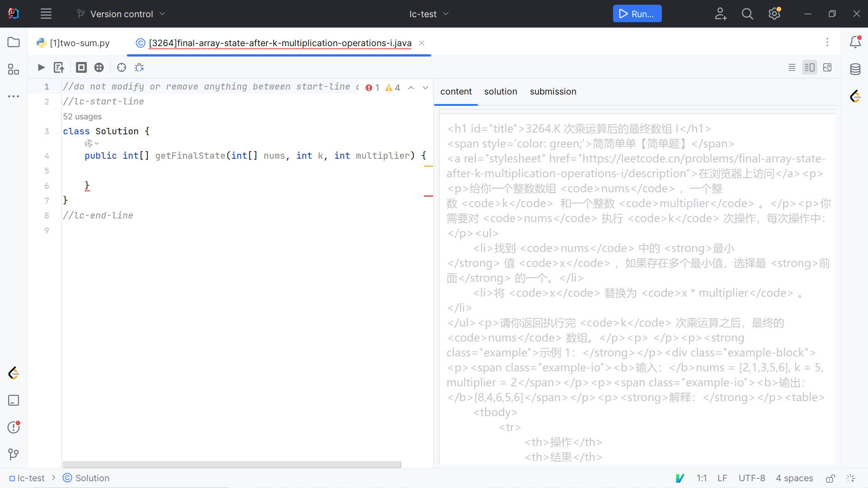
Task: Open editor tabs more options menu
Action: point(827,42)
